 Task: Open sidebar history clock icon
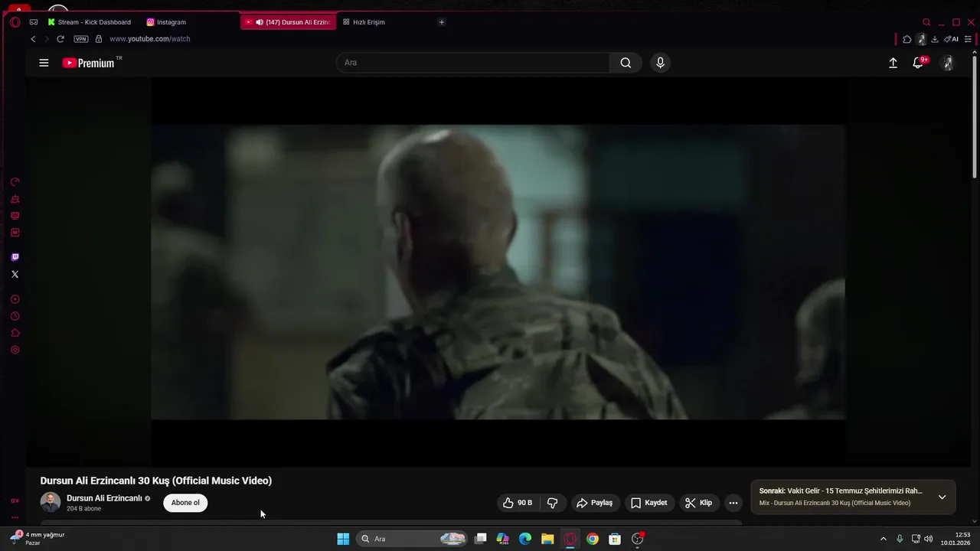pyautogui.click(x=15, y=316)
